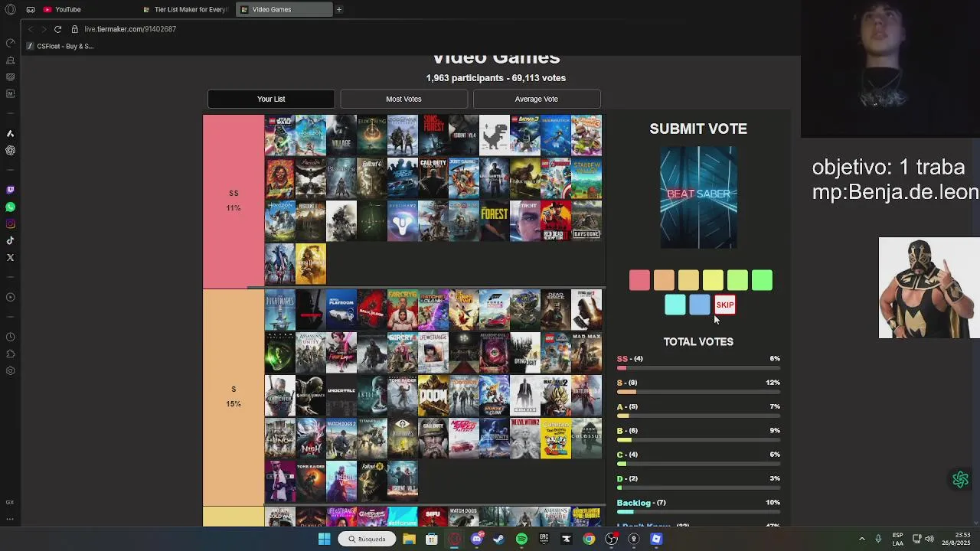Click the taskbar microphone icon

878,539
